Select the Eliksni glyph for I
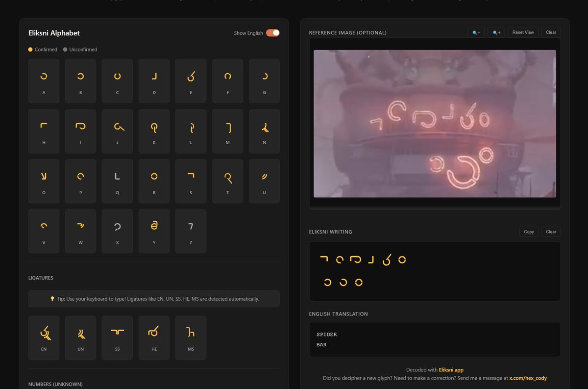Screen dimensions: 588x389 point(80,131)
